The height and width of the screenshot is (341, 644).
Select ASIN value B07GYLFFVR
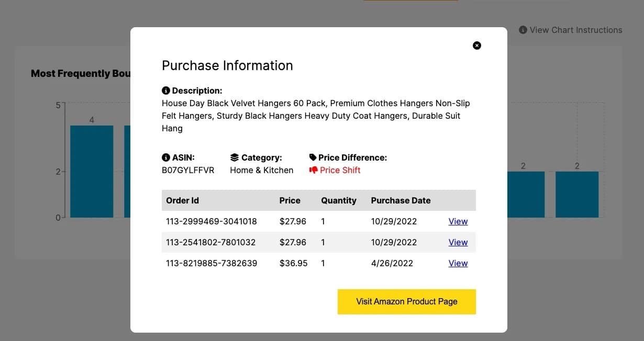[188, 170]
